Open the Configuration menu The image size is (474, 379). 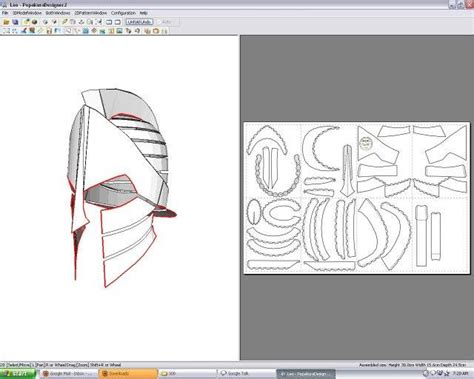click(123, 13)
